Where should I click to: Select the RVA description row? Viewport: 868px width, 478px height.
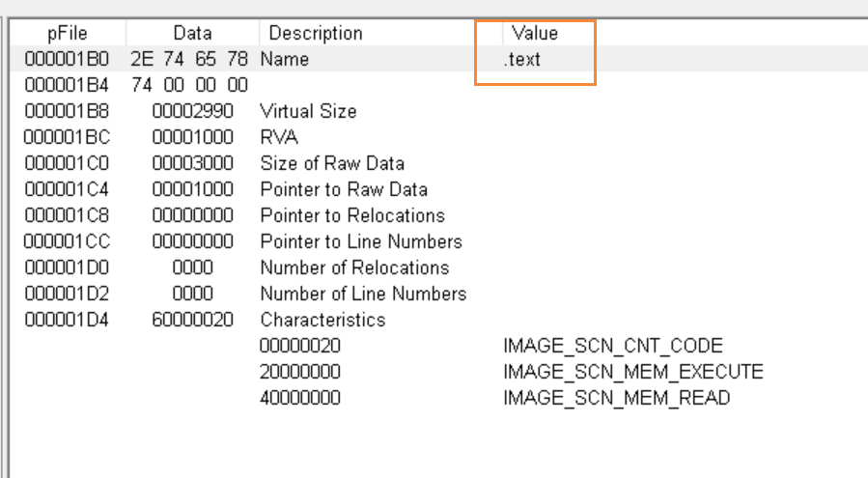pos(279,137)
